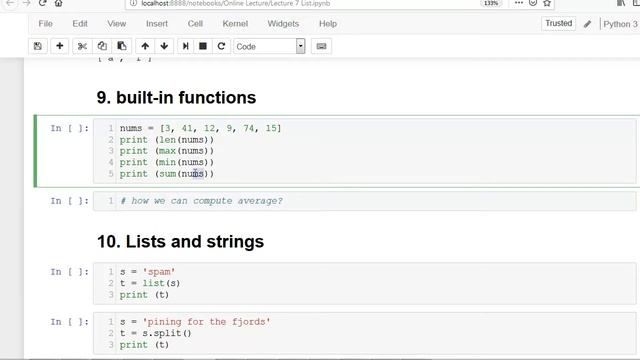Open the Cell menu
Image resolution: width=640 pixels, height=360 pixels.
(x=195, y=24)
